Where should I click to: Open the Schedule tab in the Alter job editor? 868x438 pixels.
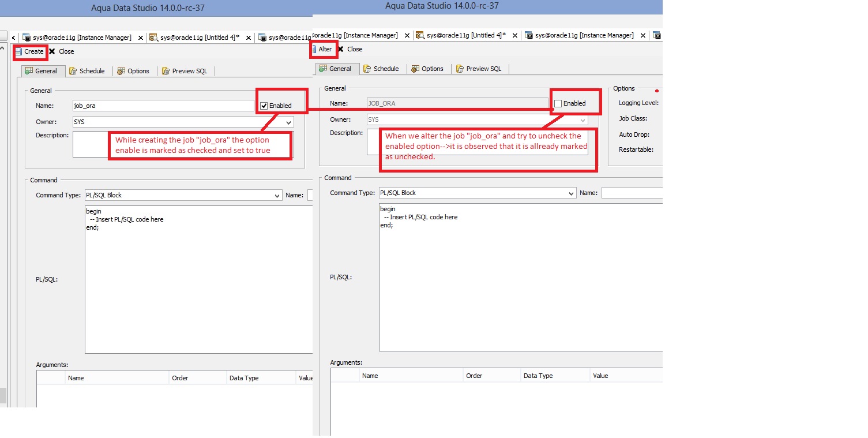[381, 69]
